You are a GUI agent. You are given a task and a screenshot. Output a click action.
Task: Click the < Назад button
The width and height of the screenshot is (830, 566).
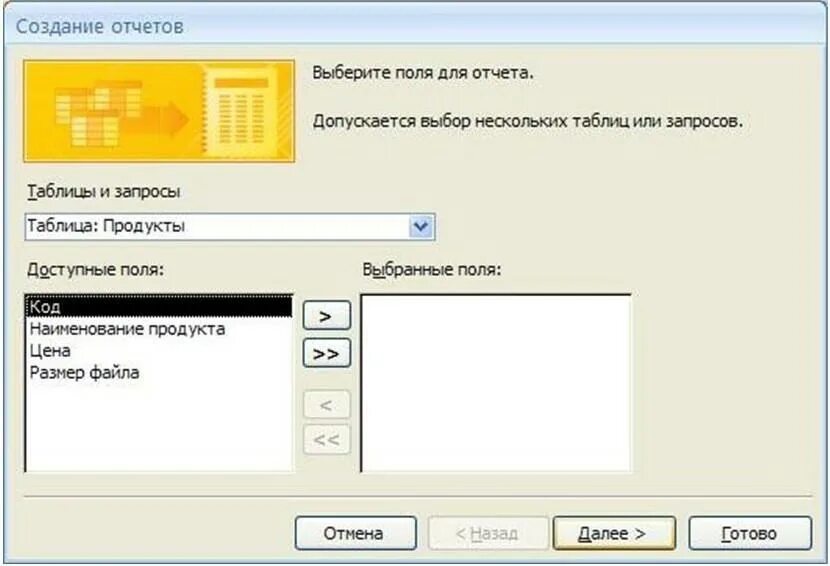pos(488,533)
